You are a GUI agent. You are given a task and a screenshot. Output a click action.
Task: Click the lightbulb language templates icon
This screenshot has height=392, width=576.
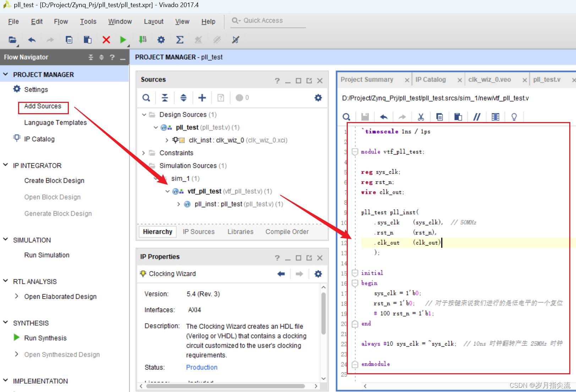pos(514,117)
